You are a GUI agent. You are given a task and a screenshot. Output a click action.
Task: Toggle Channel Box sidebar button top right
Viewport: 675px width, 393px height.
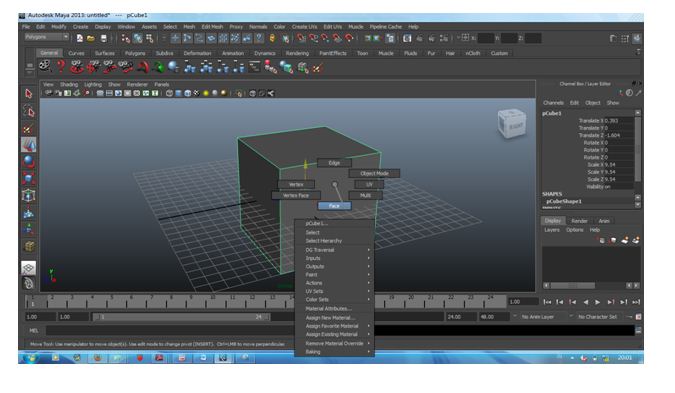636,38
